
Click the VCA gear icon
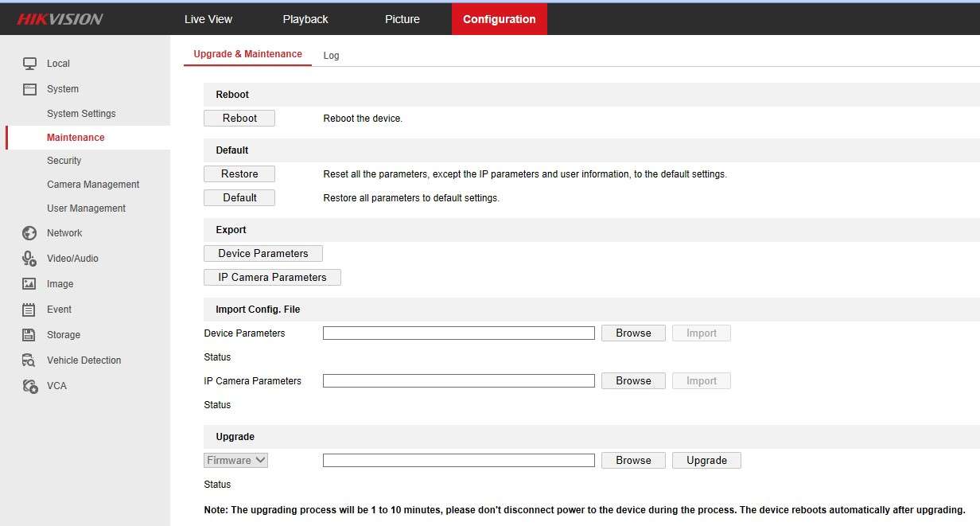click(29, 386)
